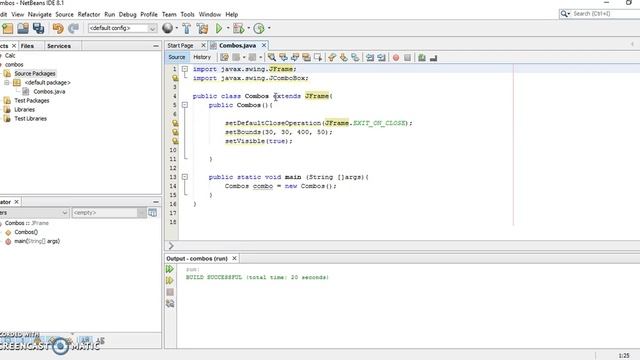Collapse the <default package> tree node

pyautogui.click(x=7, y=82)
